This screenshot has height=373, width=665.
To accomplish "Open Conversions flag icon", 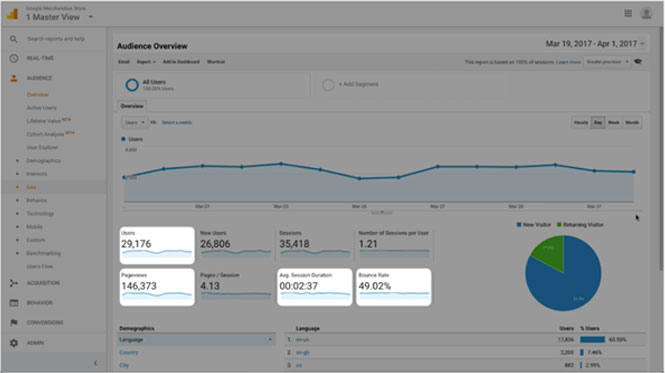I will click(x=14, y=323).
